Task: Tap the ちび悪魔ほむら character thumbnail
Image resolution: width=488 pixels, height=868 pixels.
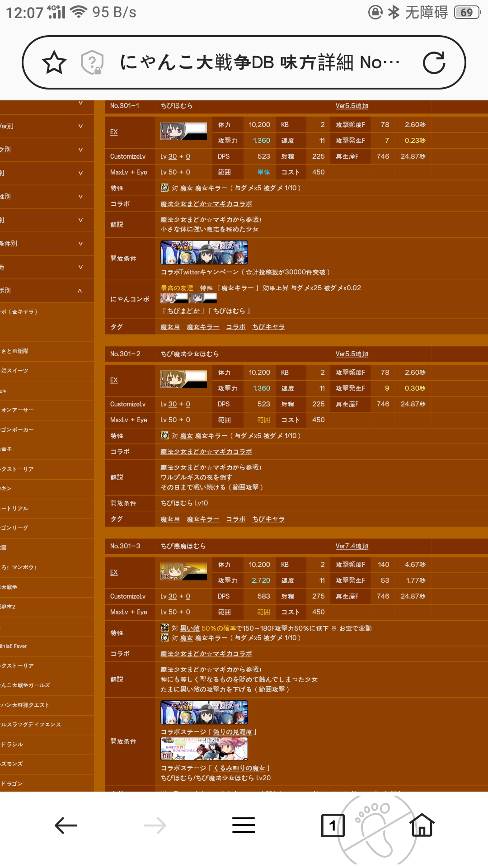Action: click(183, 572)
